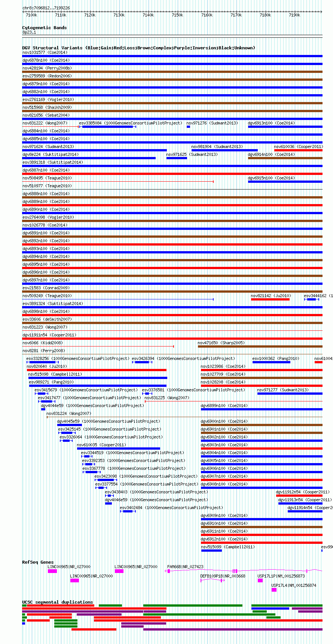333x644 pixels.
Task: Click red feature bar under nsv821142 (Ju2010)
Action: click(270, 299)
